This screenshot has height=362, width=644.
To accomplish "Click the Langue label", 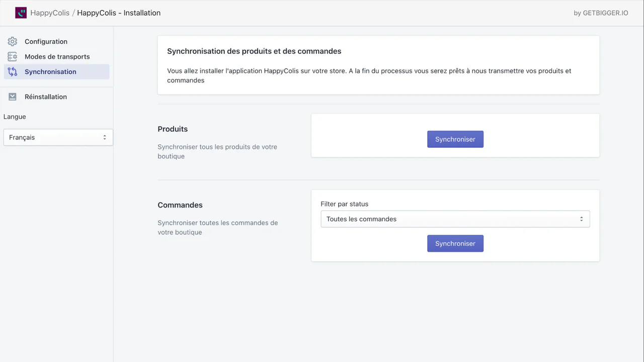I will pos(15,117).
